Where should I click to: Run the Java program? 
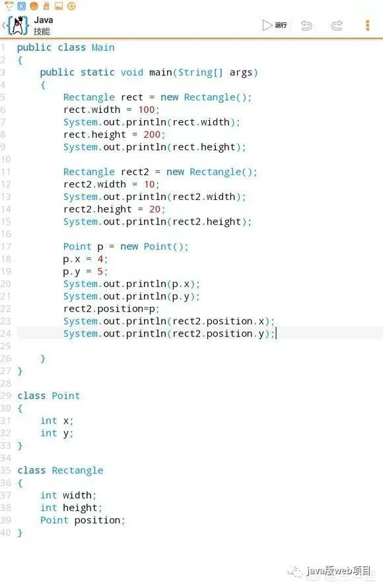point(275,25)
